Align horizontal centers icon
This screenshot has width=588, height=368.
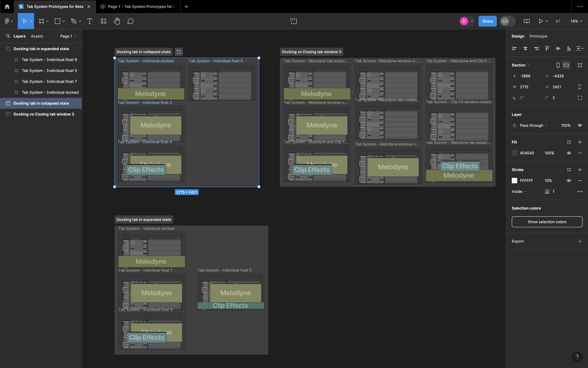pyautogui.click(x=525, y=49)
